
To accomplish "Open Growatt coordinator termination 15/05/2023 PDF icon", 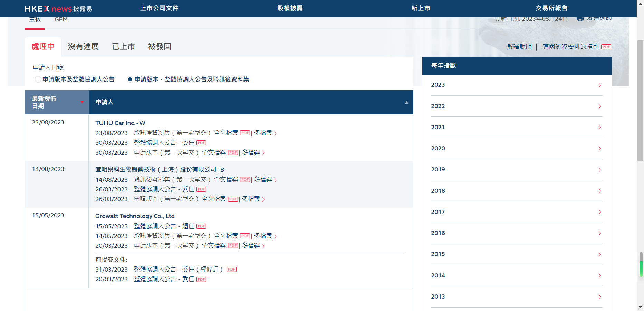I will coord(201,226).
